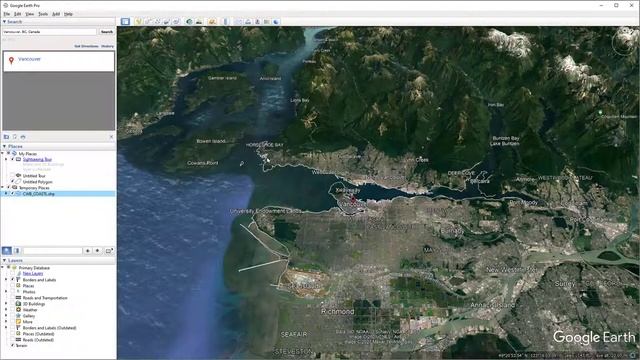Move selected place down arrow button
This screenshot has height=360, width=640.
98,251
